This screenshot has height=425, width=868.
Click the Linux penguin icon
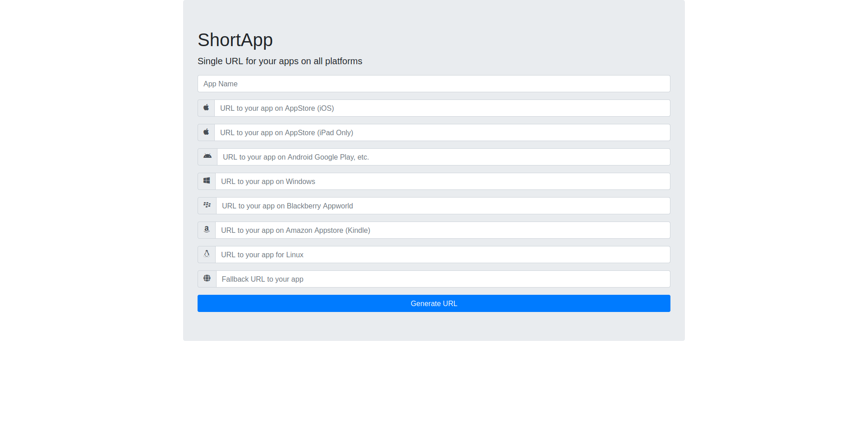(207, 255)
